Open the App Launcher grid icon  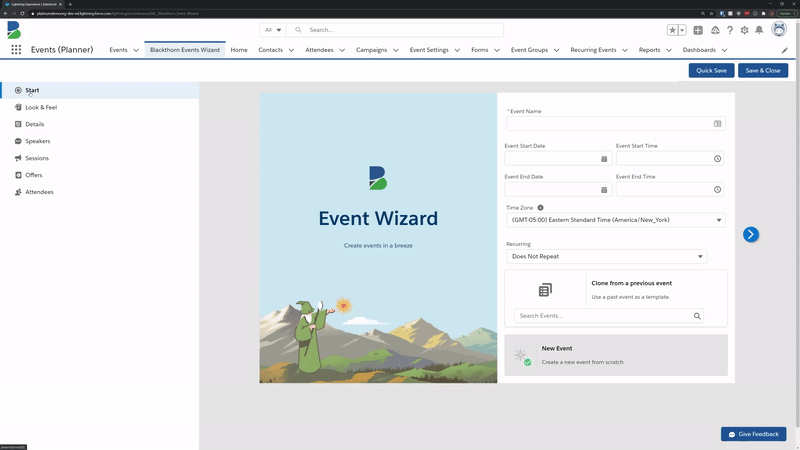pos(16,49)
